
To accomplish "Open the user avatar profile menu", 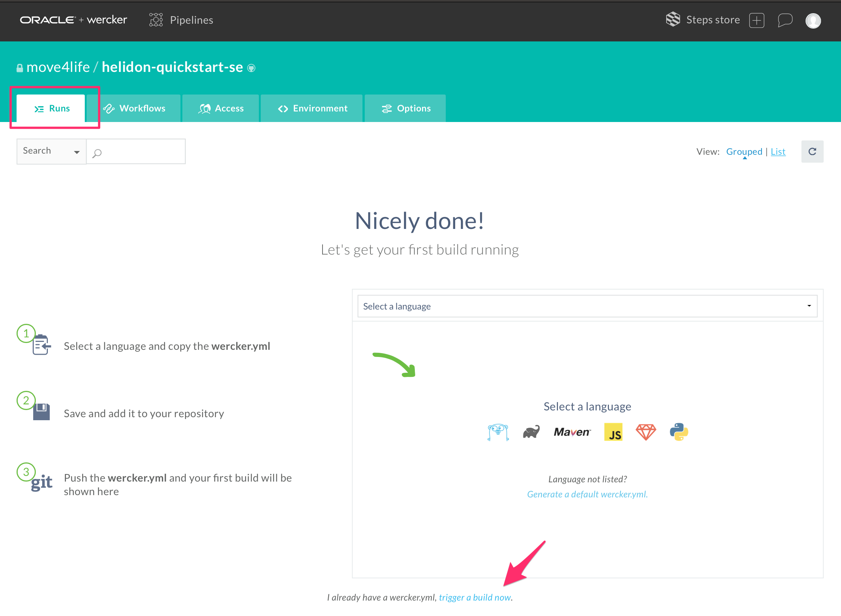I will click(x=813, y=21).
